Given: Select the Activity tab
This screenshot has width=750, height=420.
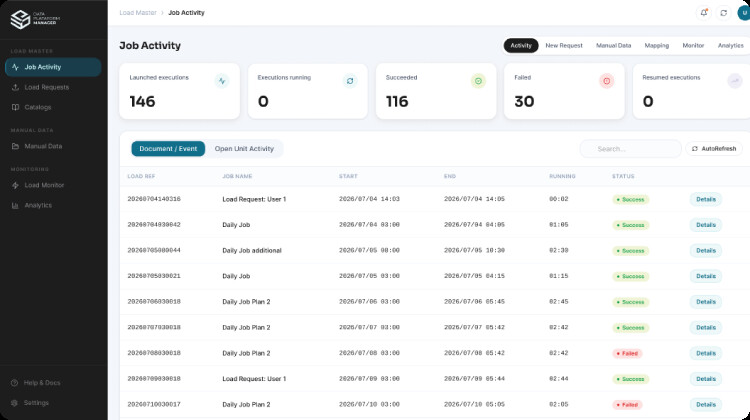Looking at the screenshot, I should pos(521,45).
